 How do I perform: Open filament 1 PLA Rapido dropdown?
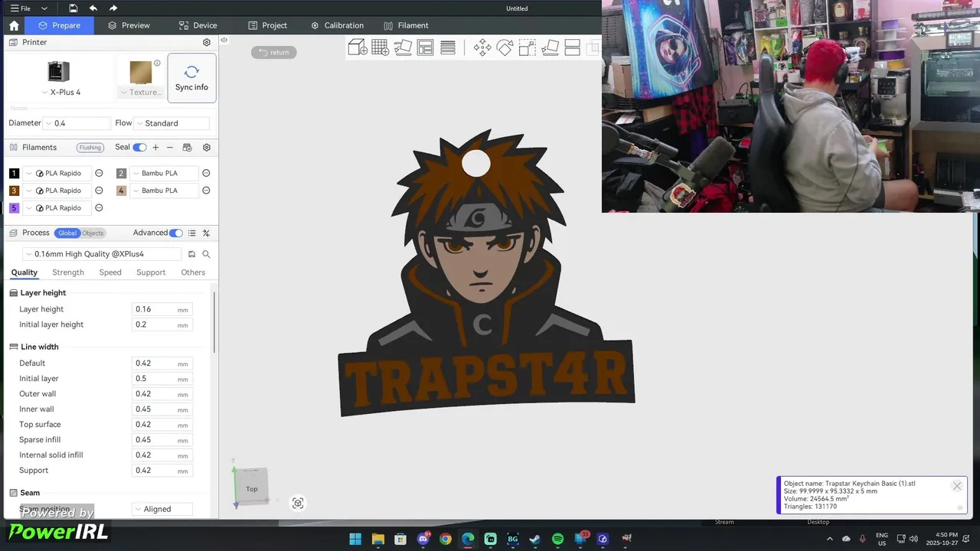pos(57,173)
